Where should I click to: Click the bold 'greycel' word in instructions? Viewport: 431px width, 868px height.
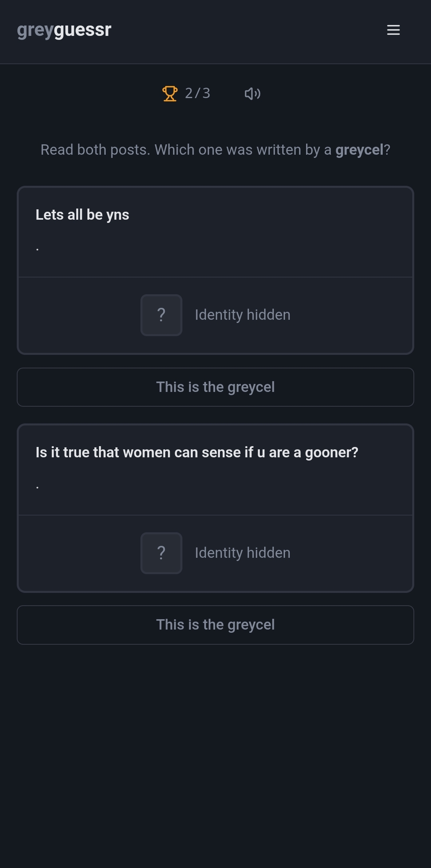359,150
